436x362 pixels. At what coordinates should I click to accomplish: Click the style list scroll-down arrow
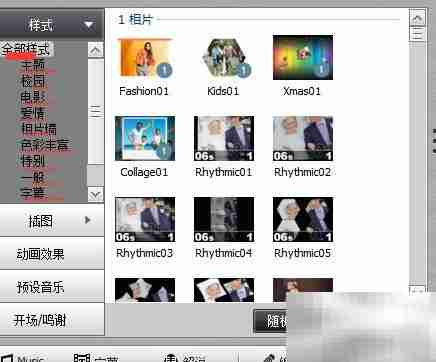tap(96, 195)
